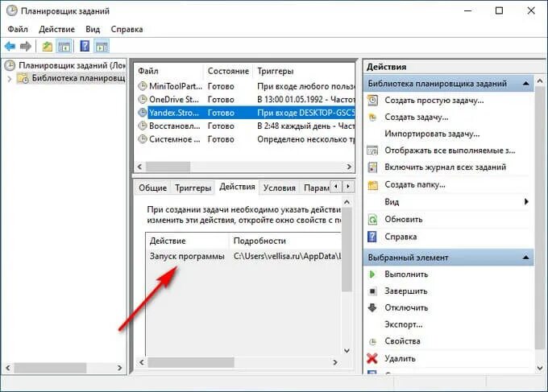The height and width of the screenshot is (392, 548).
Task: Open the Вид menu in menu bar
Action: 93,29
